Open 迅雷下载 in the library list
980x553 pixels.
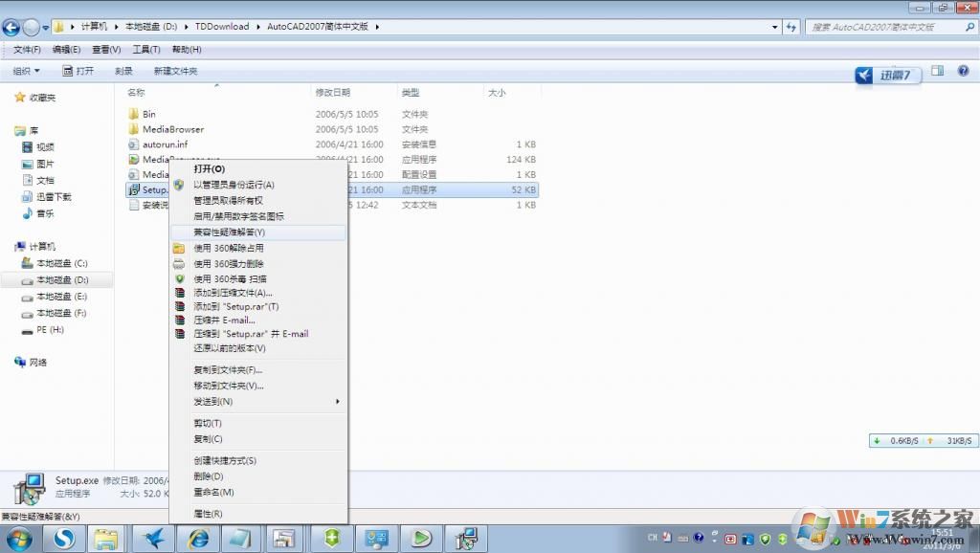click(x=47, y=197)
